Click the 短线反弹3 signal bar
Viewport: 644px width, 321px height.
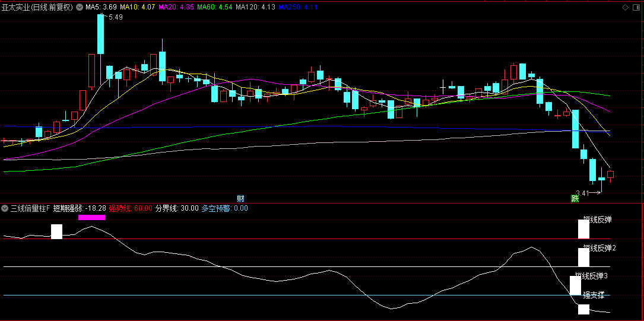575,285
